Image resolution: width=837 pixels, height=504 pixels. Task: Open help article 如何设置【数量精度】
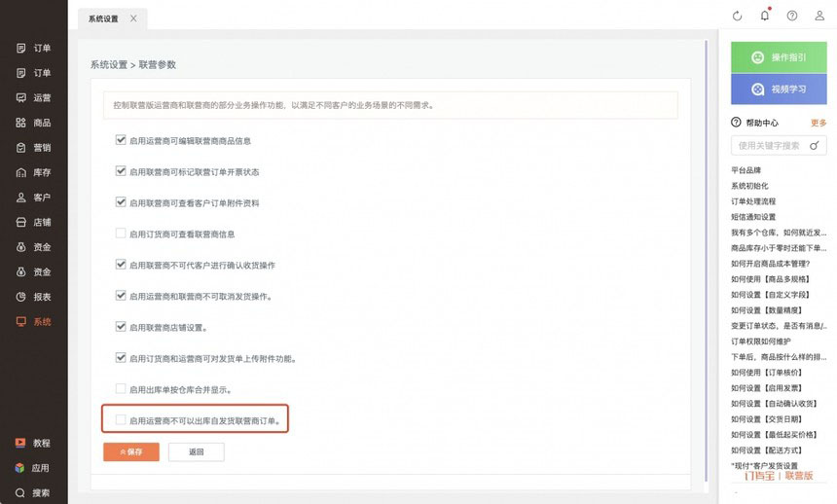pos(767,310)
